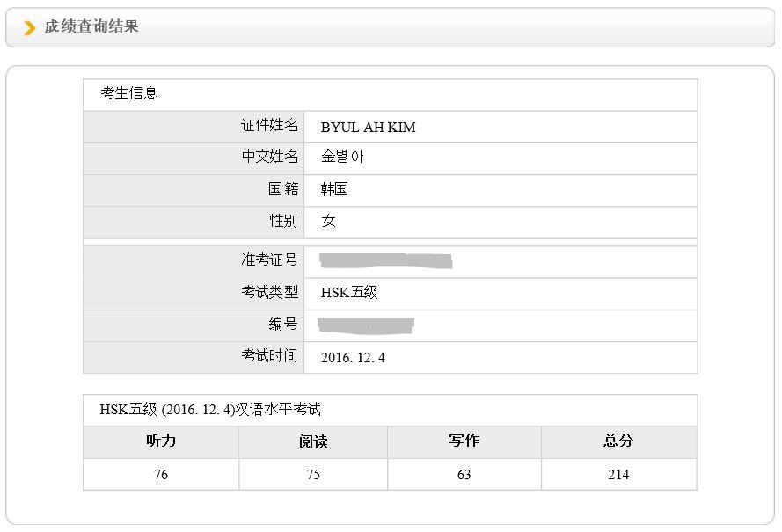Click the 写作 column header
The width and height of the screenshot is (782, 532).
pyautogui.click(x=464, y=441)
